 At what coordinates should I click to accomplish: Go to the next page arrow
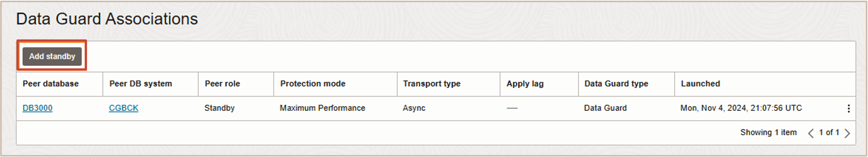847,133
